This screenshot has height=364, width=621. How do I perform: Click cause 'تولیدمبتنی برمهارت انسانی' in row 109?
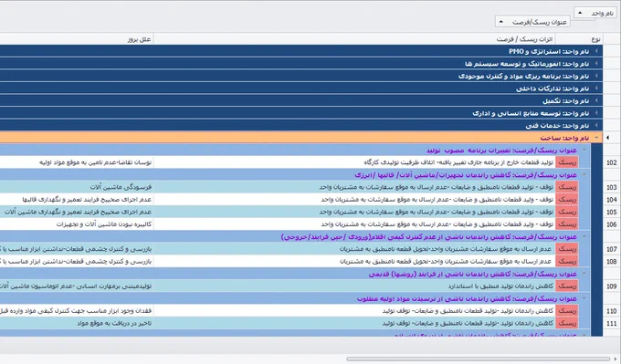pyautogui.click(x=76, y=286)
